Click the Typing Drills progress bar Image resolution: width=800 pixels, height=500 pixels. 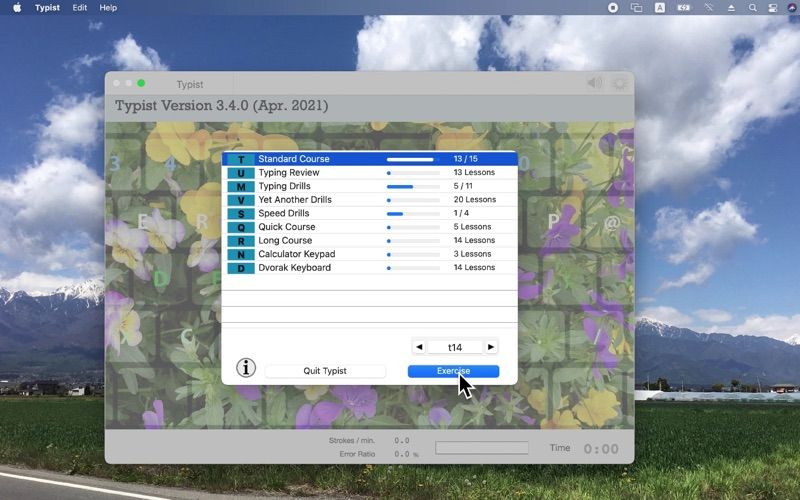click(x=413, y=187)
